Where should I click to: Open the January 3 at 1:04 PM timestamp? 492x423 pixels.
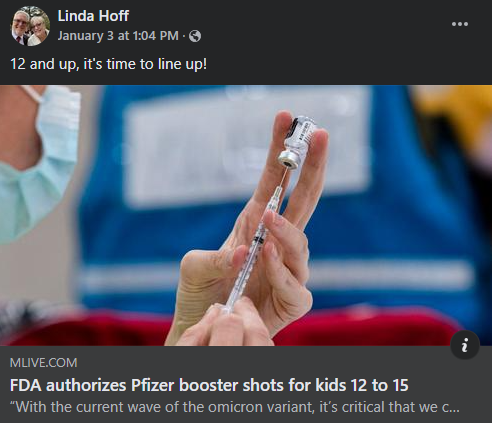(x=118, y=36)
